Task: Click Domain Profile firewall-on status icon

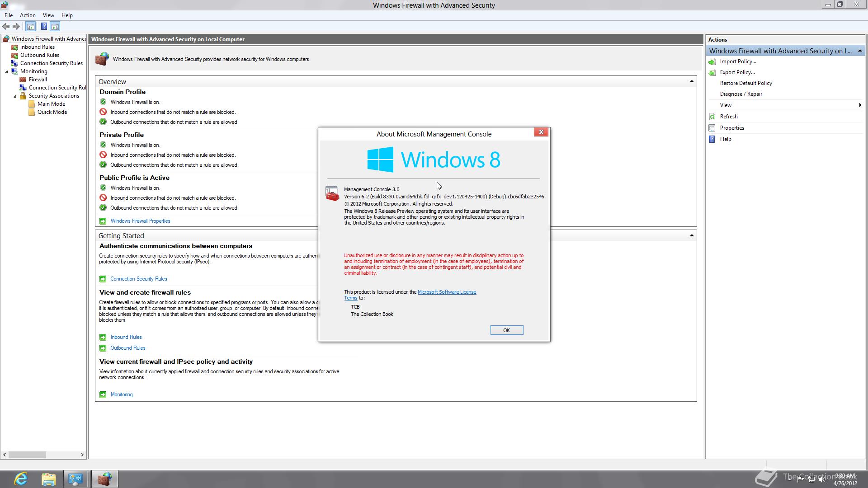Action: point(103,102)
